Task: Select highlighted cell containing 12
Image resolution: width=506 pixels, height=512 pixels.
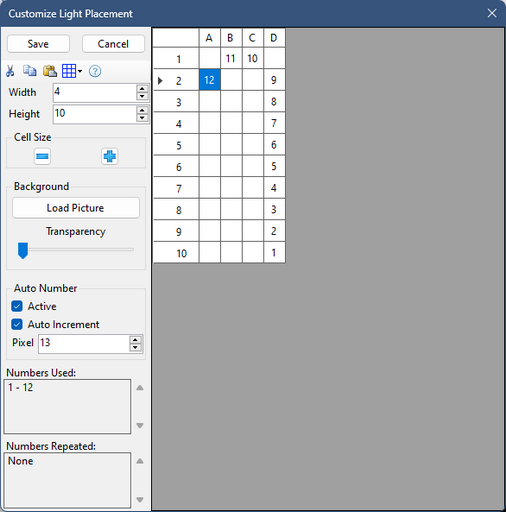Action: 210,80
